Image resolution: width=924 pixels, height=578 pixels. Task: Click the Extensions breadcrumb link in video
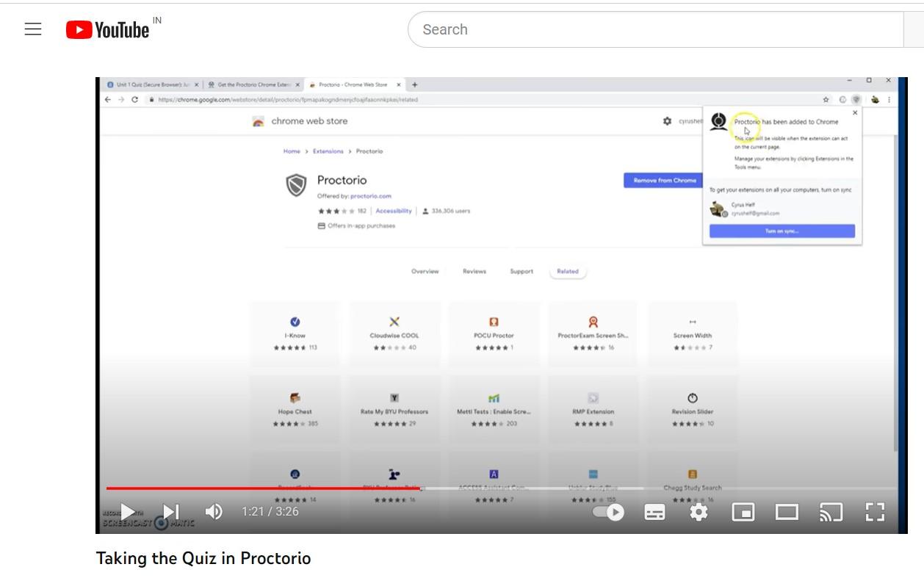[x=328, y=151]
